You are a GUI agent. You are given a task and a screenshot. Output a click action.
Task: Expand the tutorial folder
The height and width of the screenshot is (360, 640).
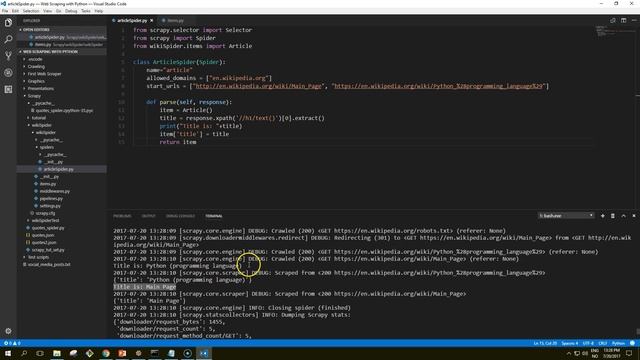(x=38, y=118)
